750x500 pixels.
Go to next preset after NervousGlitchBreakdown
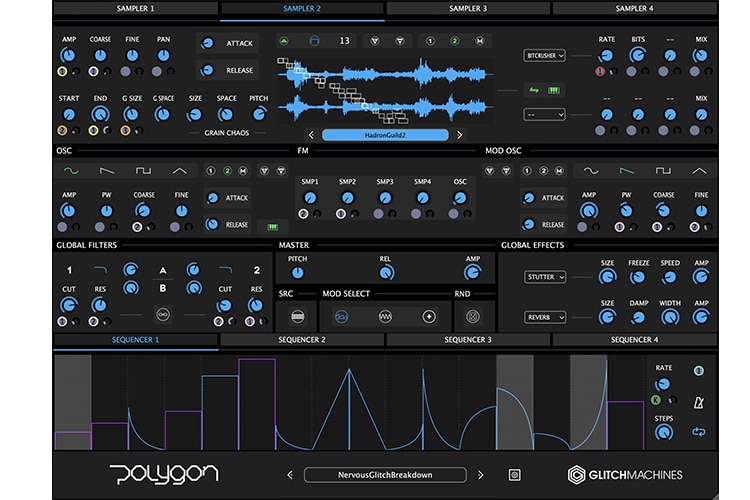coord(480,475)
